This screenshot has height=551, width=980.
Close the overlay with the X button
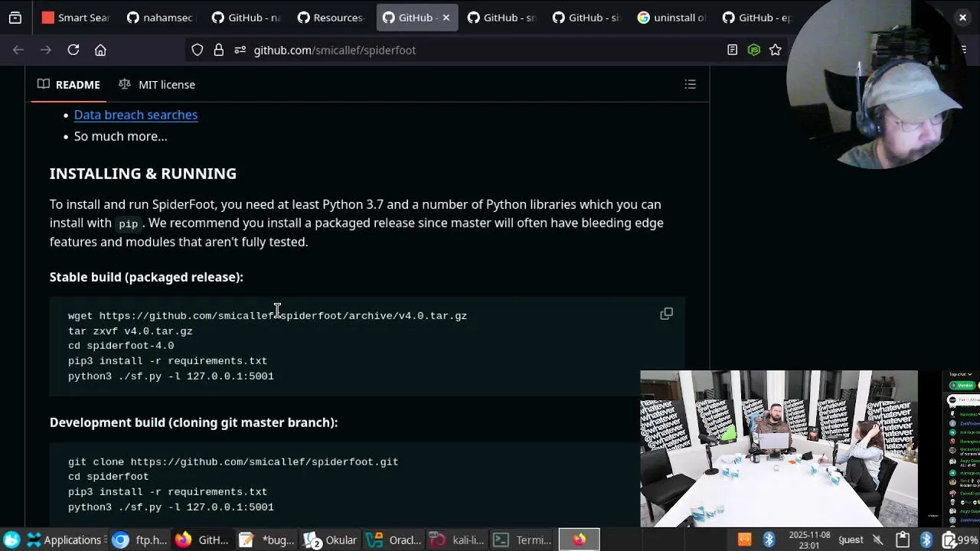(962, 17)
